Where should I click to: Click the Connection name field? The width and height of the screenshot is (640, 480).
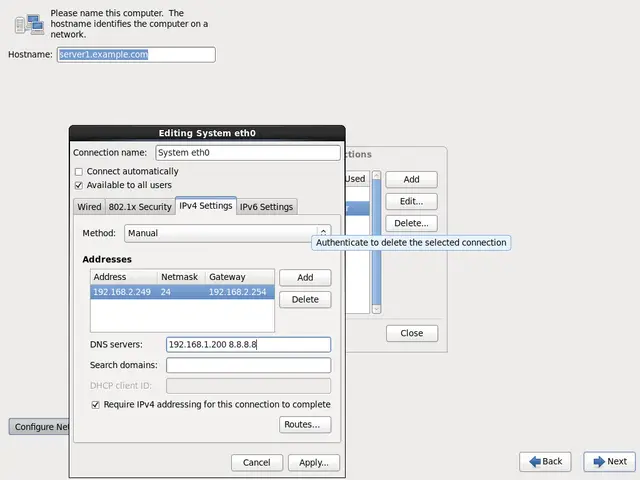click(248, 153)
